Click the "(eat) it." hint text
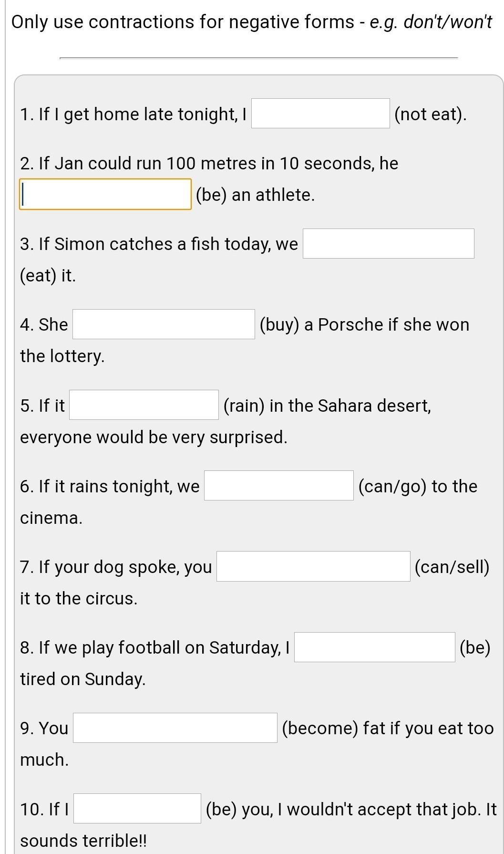 pyautogui.click(x=48, y=275)
